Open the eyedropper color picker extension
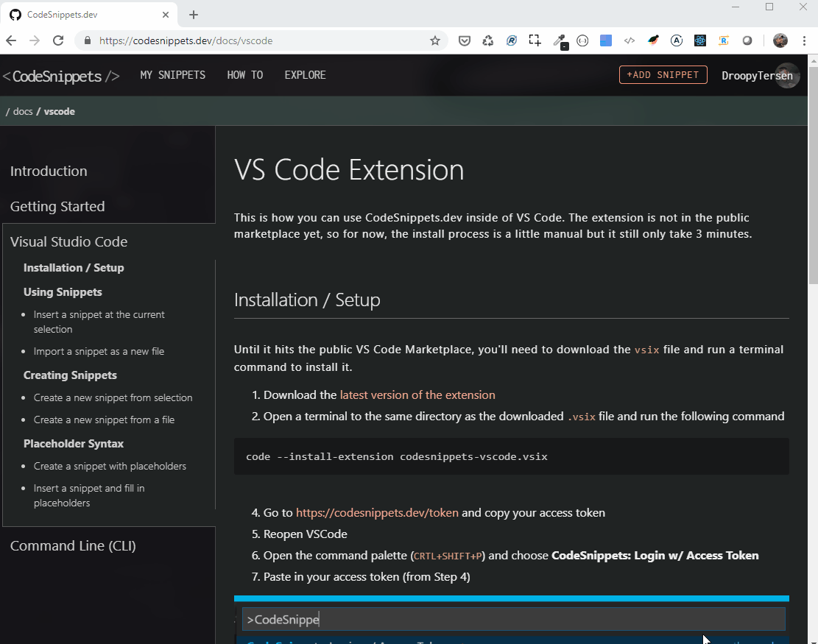Viewport: 818px width, 644px height. pyautogui.click(x=560, y=41)
